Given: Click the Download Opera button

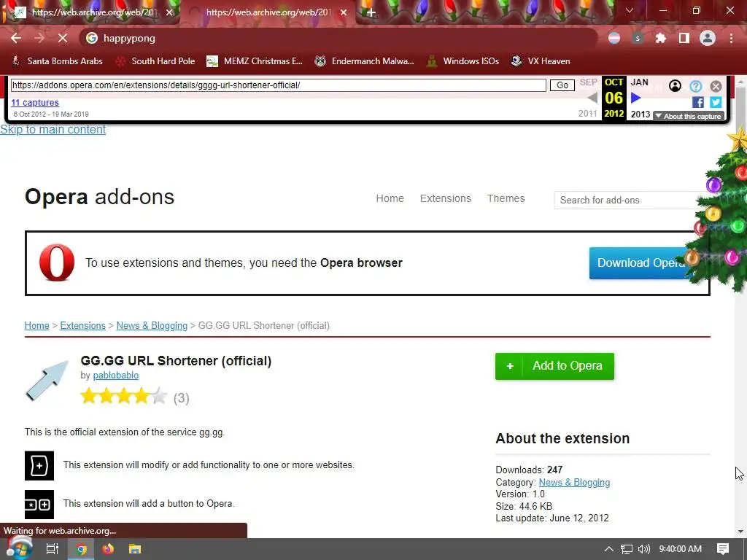Looking at the screenshot, I should click(642, 262).
